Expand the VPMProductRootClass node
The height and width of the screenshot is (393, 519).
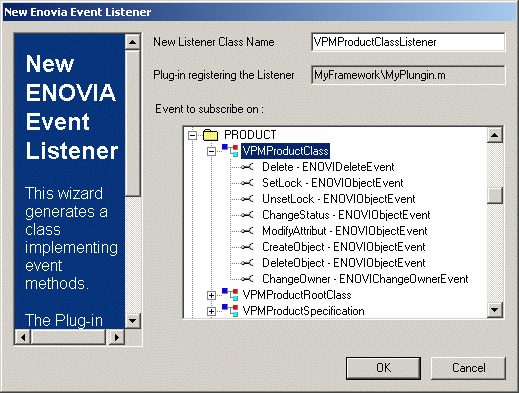[x=211, y=295]
